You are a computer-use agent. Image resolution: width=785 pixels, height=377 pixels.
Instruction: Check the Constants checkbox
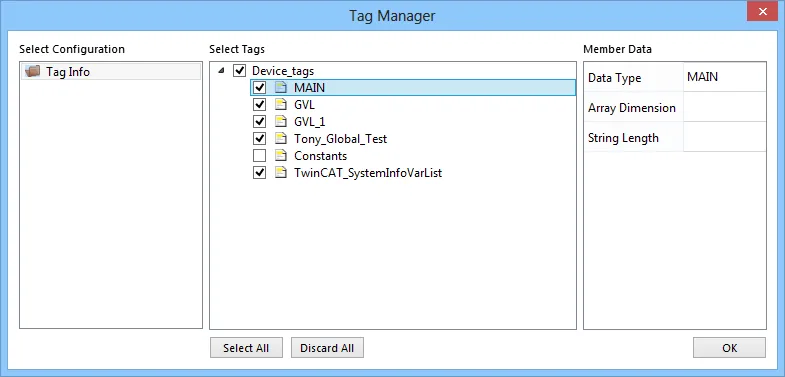(x=259, y=156)
